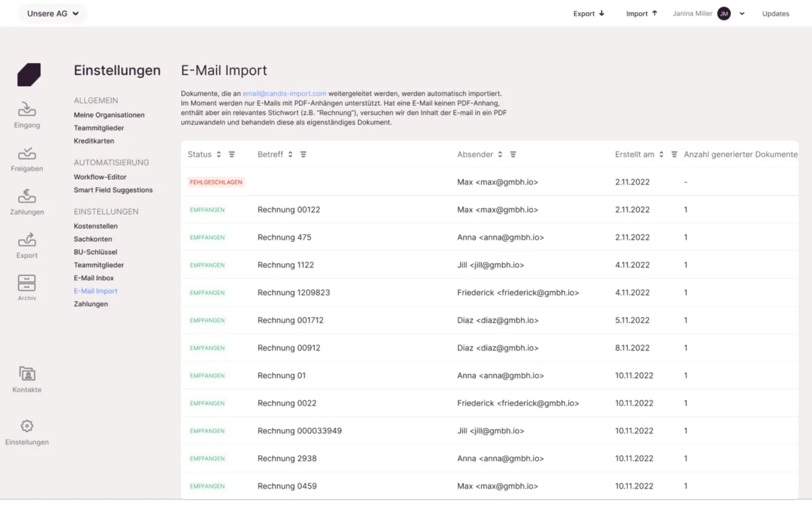The width and height of the screenshot is (812, 519).
Task: Open the Janina Miller user menu chevron
Action: click(x=742, y=14)
